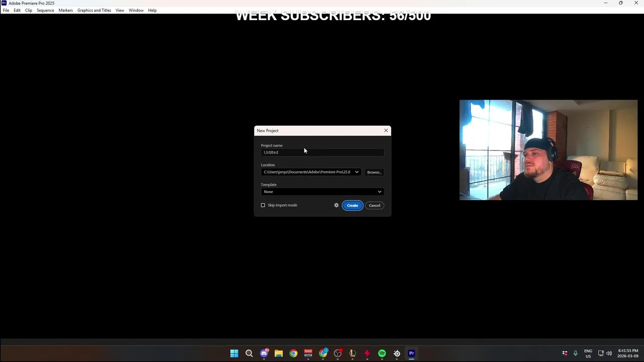Open ingest settings gear icon
644x362 pixels.
tap(337, 205)
